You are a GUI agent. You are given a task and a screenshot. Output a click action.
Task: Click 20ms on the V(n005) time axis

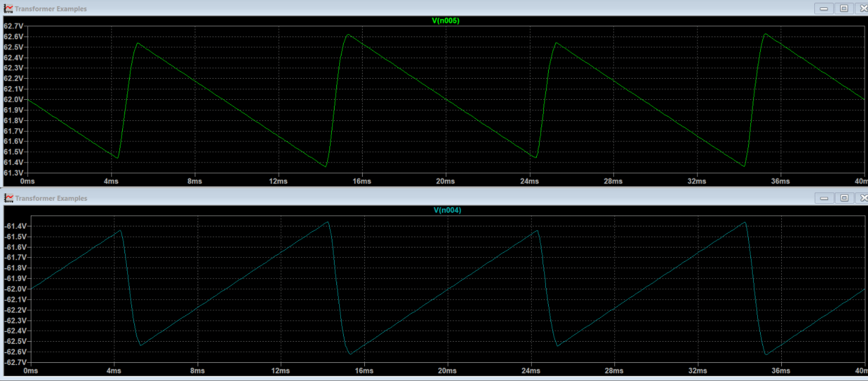(x=445, y=181)
